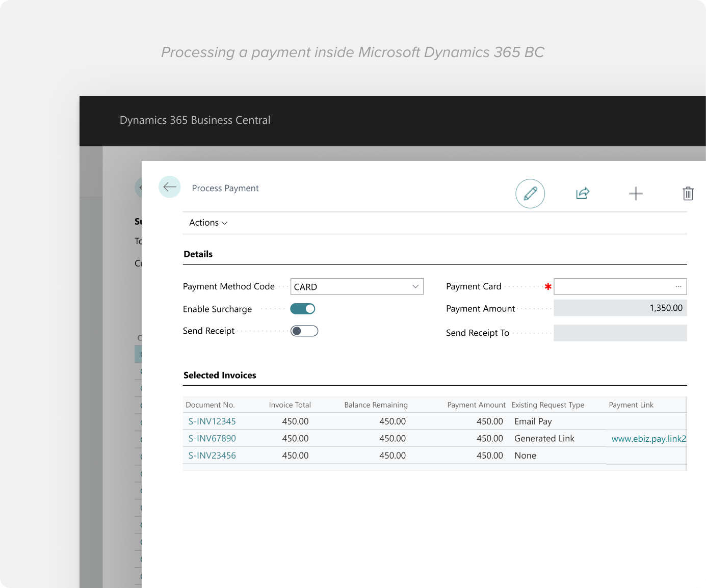
Task: Click the Balance Remaining column header
Action: point(376,405)
